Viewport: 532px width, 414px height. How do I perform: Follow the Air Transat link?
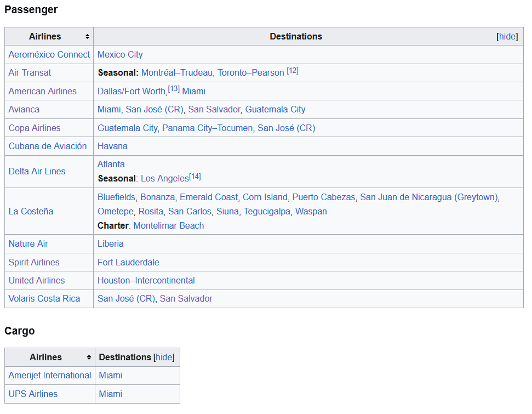[30, 73]
